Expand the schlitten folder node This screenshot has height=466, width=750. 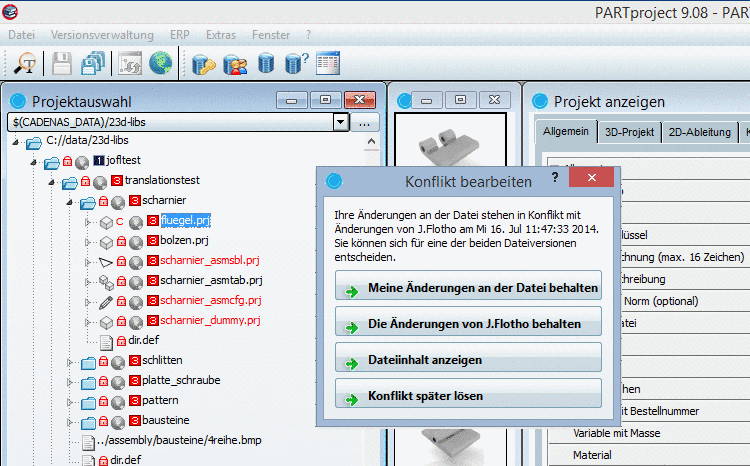pos(70,362)
